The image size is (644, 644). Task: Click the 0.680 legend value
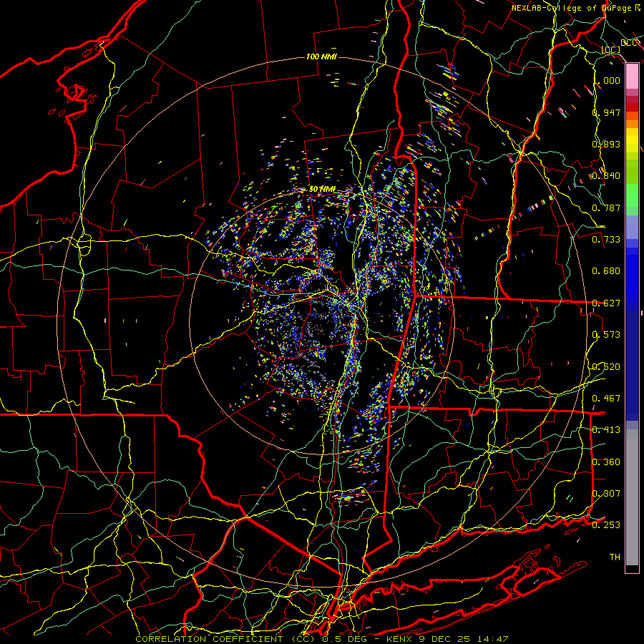(x=606, y=271)
